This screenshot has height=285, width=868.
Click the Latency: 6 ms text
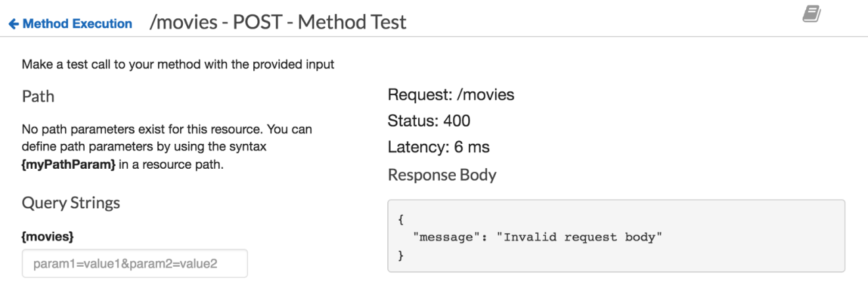(x=439, y=147)
